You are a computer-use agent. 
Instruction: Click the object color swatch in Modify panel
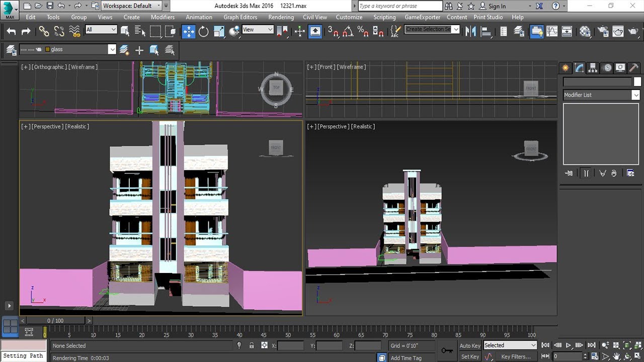tap(637, 81)
